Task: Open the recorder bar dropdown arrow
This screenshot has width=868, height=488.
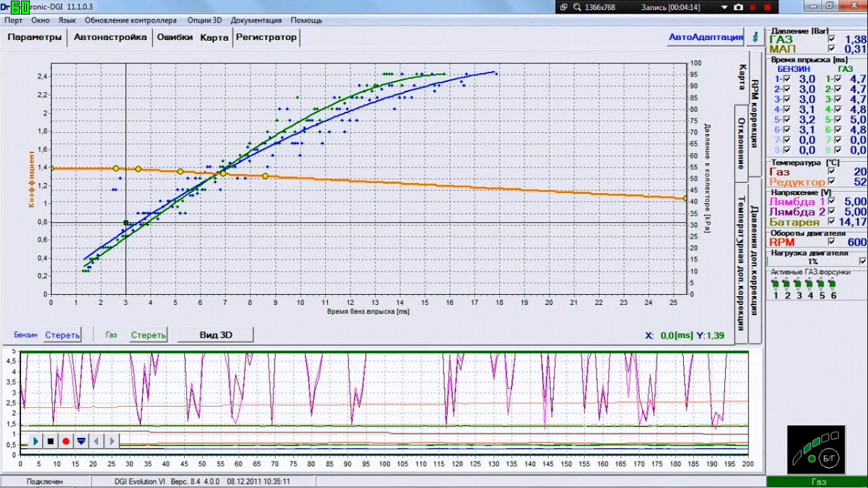Action: pyautogui.click(x=723, y=7)
